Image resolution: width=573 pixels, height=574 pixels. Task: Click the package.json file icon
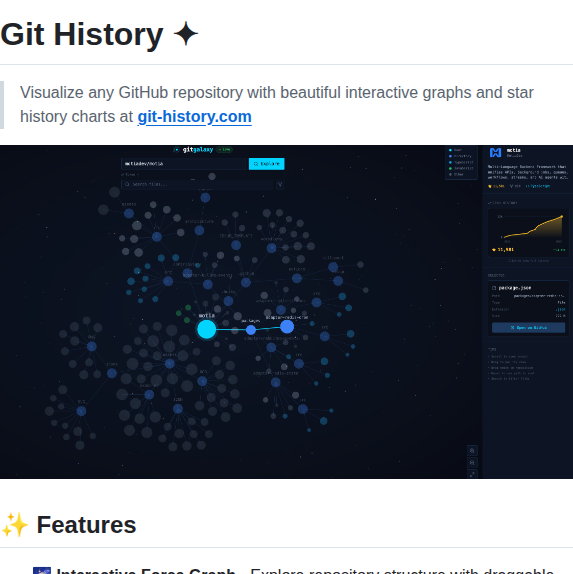click(494, 288)
